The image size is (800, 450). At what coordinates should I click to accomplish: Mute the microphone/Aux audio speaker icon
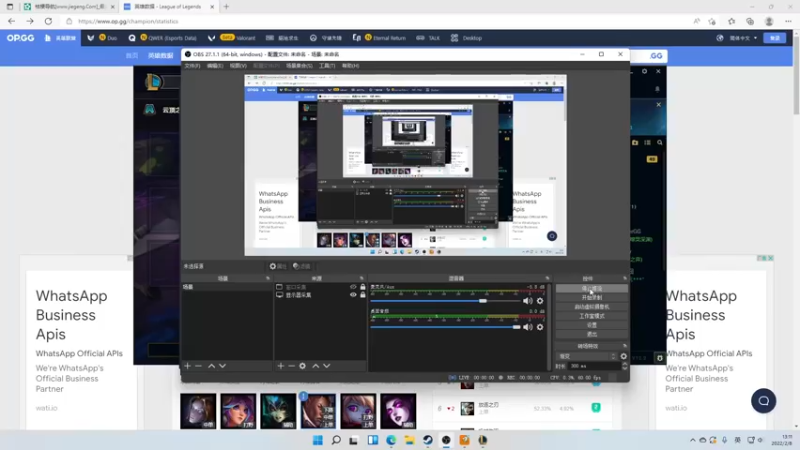click(x=528, y=301)
